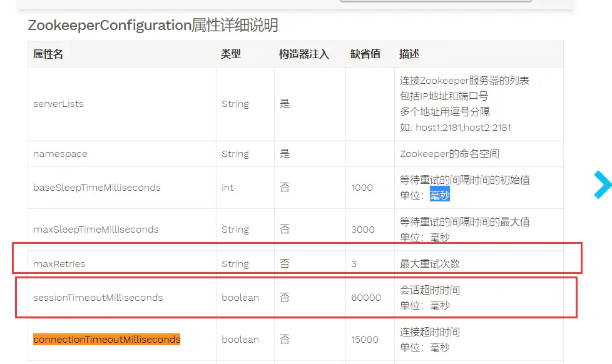
Task: Select sessionTimeoutMilliseconds property name
Action: pyautogui.click(x=98, y=298)
